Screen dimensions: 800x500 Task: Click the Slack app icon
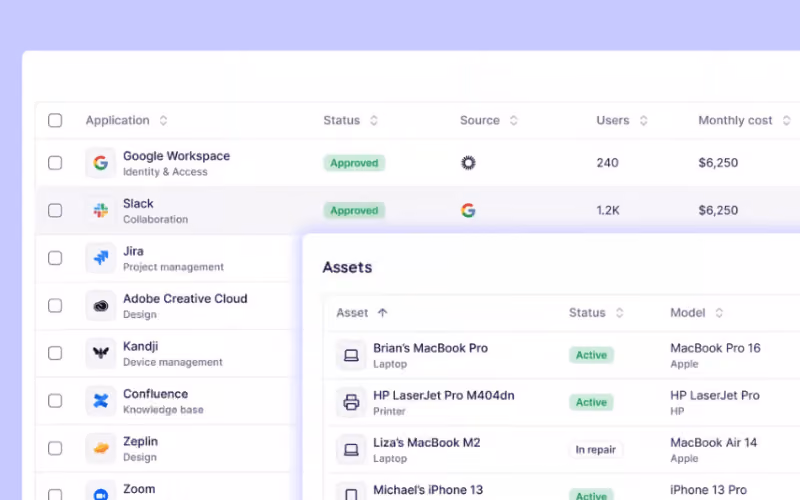click(x=101, y=210)
